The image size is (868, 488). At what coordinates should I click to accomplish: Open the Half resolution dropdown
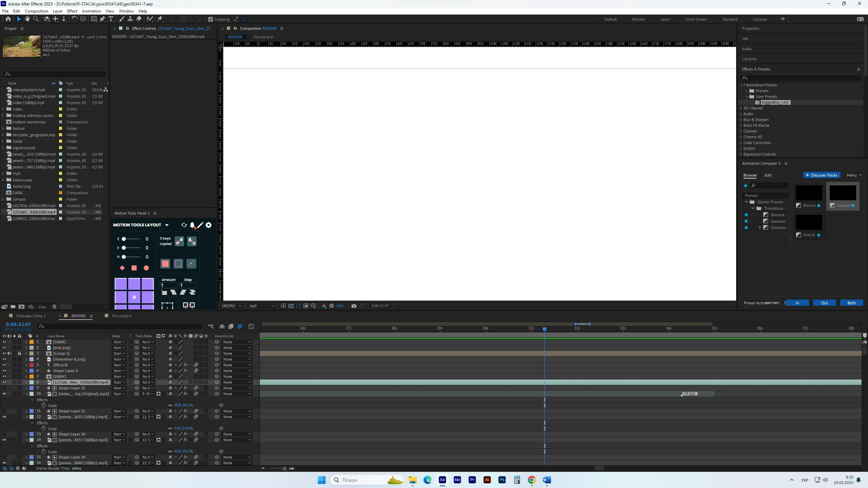262,306
